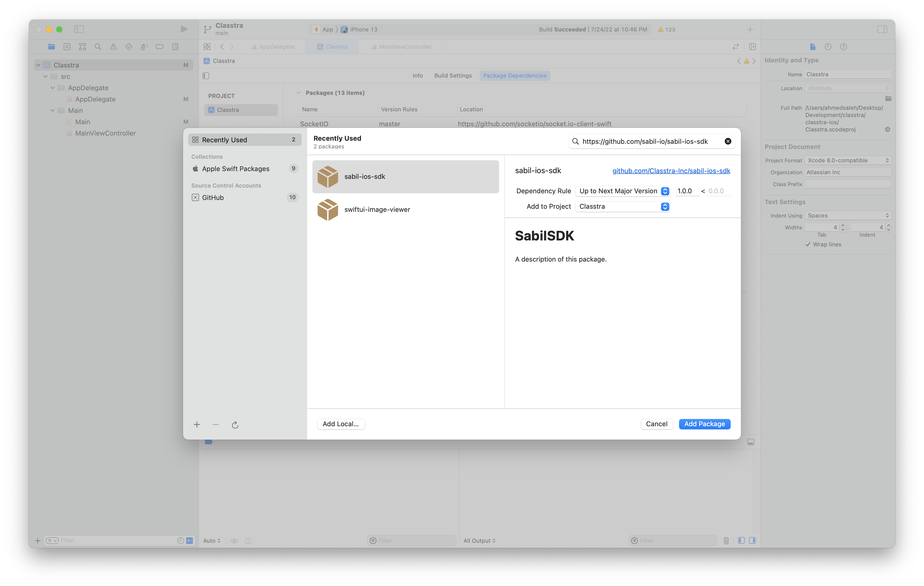
Task: Select the Package Dependencies tab
Action: pyautogui.click(x=515, y=75)
